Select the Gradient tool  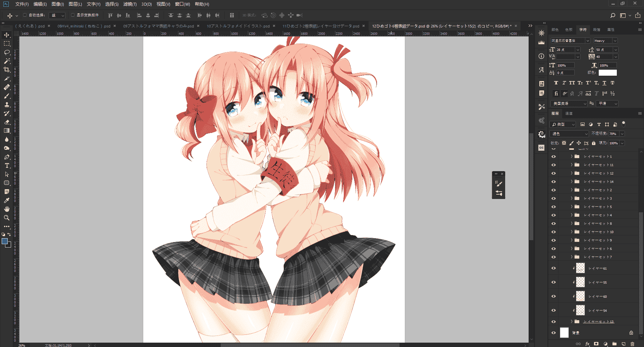point(7,131)
